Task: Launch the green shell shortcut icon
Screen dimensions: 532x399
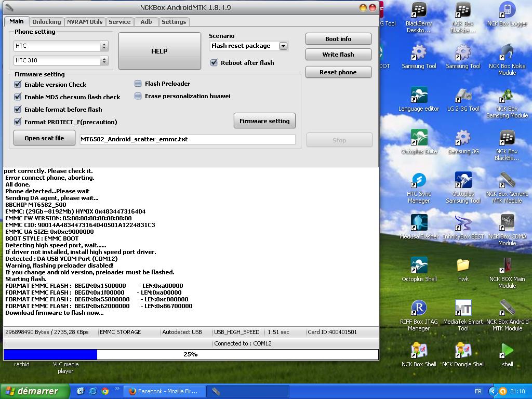Action: 507,354
